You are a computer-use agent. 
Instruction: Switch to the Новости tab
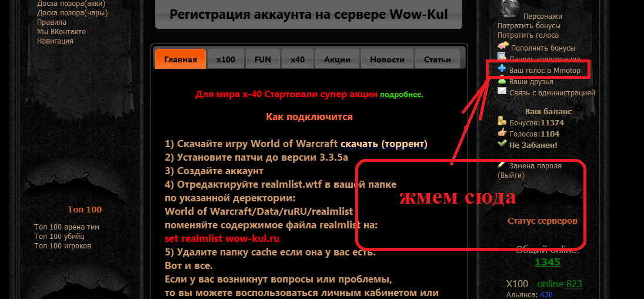[388, 59]
